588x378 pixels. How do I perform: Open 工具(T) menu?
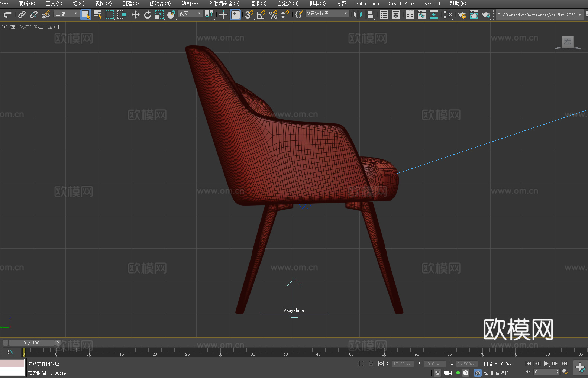coord(54,3)
